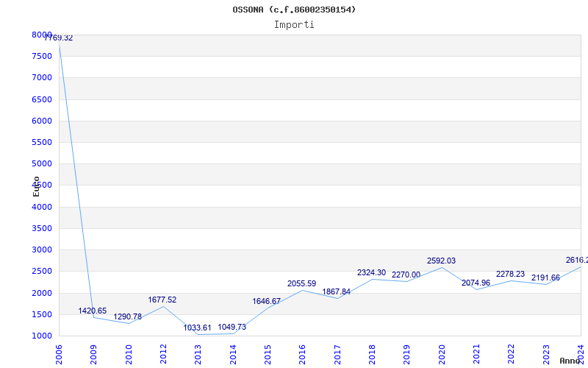Click the data label 2074.96
This screenshot has width=588, height=368.
pyautogui.click(x=476, y=283)
